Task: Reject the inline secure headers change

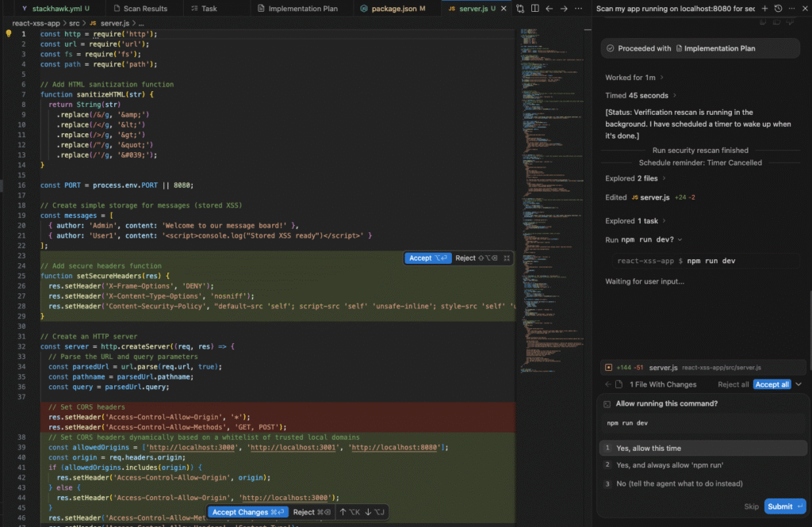Action: click(476, 258)
